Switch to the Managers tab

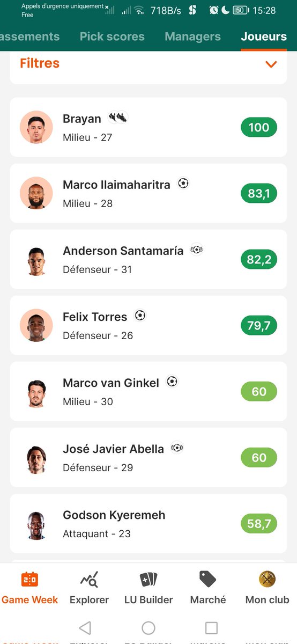point(192,36)
